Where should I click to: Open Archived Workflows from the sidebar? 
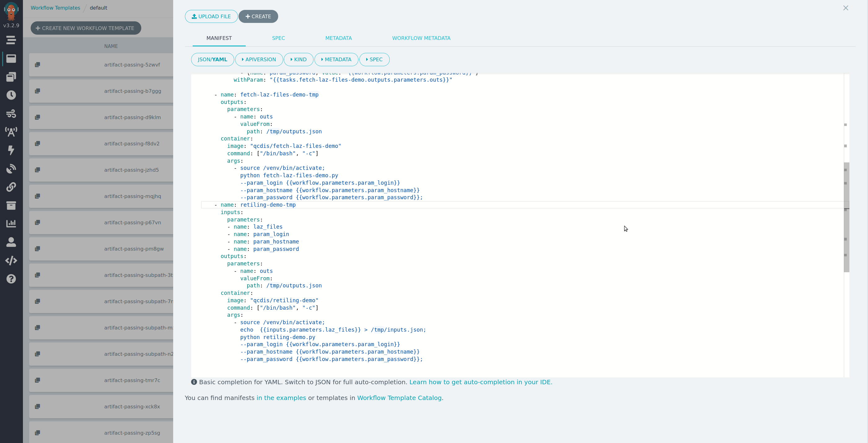11,206
